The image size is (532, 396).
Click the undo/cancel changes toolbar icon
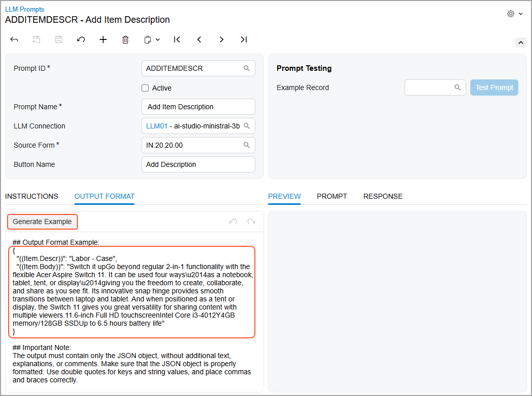(x=81, y=39)
